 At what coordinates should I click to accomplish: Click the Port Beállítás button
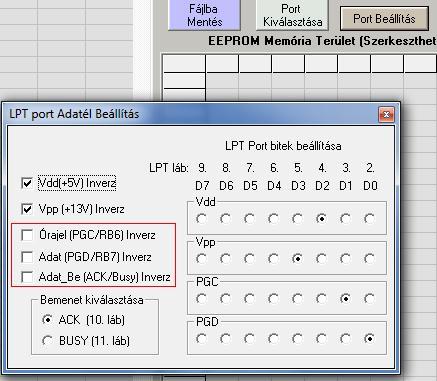point(384,19)
